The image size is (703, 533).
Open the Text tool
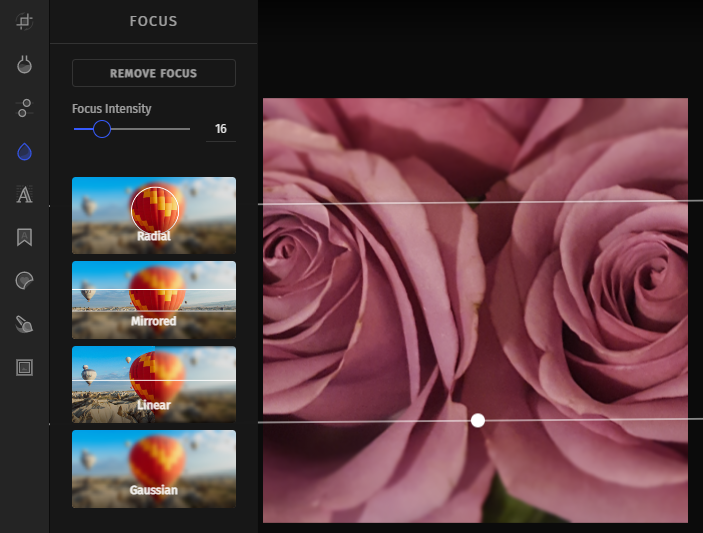click(x=24, y=194)
